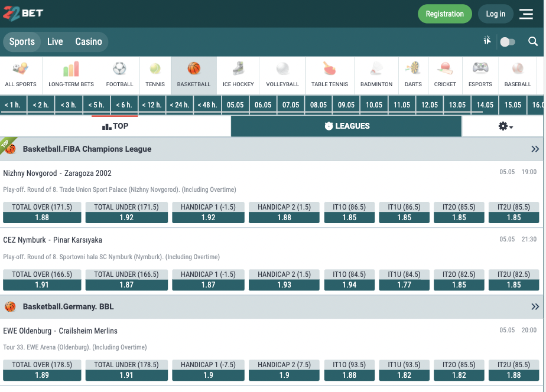Click the date filter horizontal scrollbar

click(x=241, y=112)
